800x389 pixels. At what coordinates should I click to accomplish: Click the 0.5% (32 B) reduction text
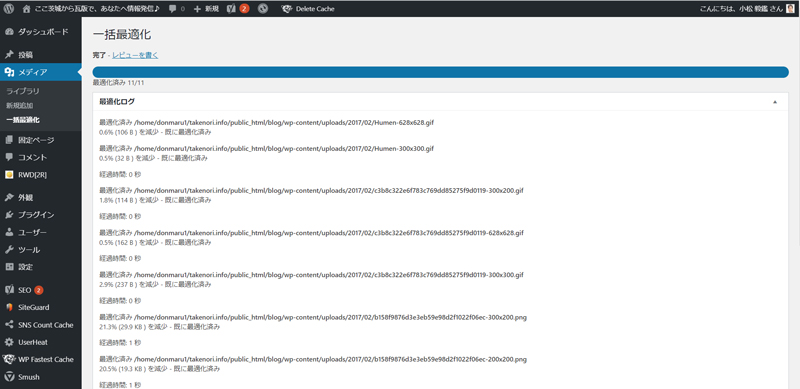154,158
